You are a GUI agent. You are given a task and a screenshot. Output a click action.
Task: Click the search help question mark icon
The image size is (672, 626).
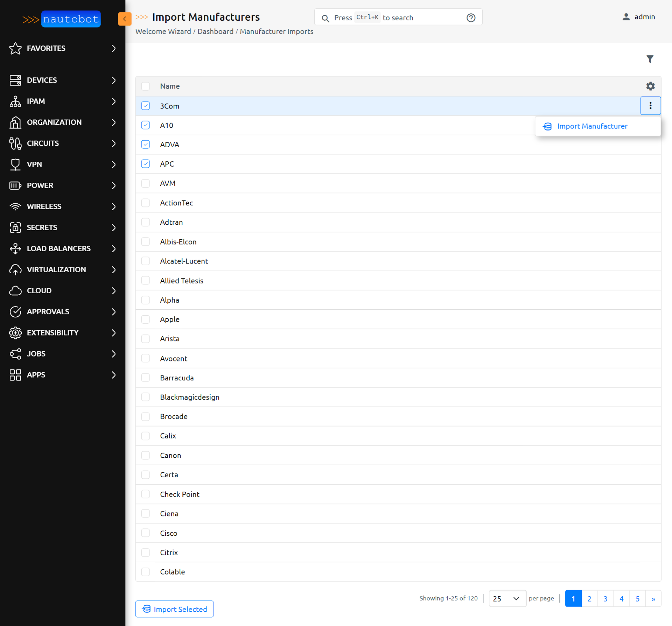pos(471,17)
